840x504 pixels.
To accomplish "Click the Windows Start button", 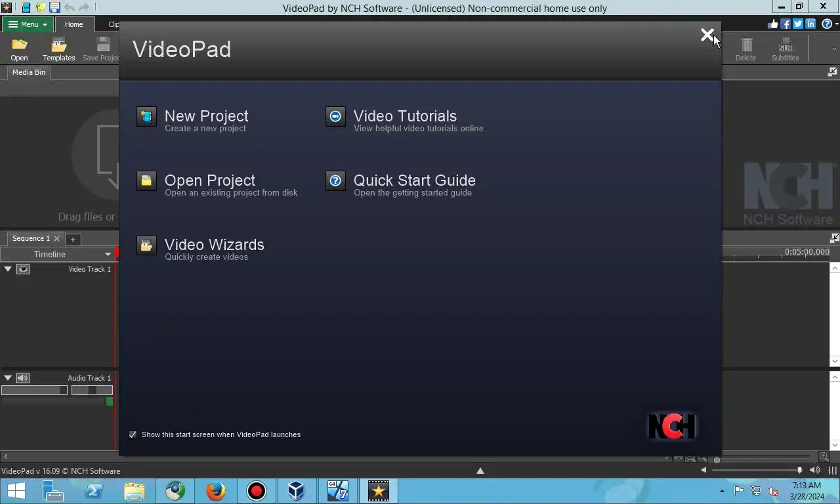I will pyautogui.click(x=16, y=491).
